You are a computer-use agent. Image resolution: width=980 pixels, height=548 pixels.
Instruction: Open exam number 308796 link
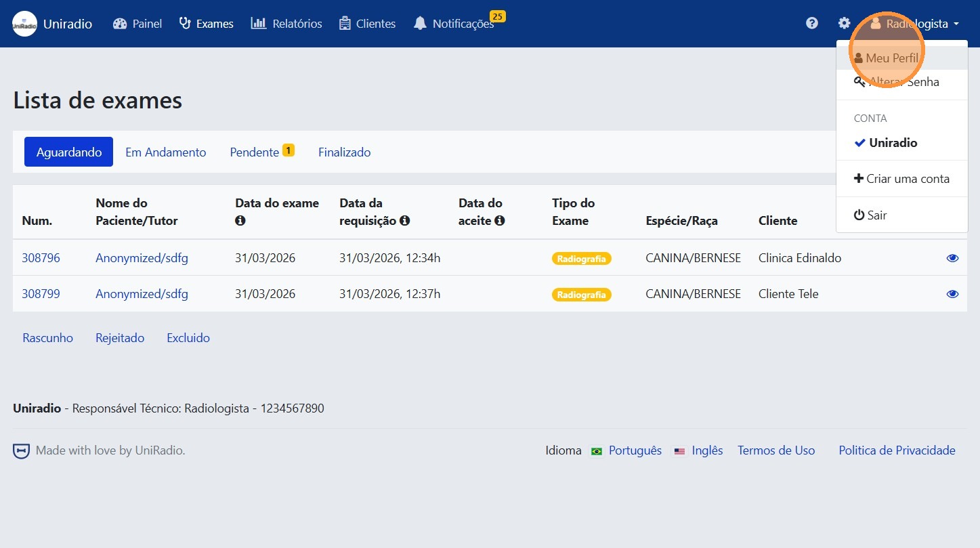pyautogui.click(x=41, y=258)
